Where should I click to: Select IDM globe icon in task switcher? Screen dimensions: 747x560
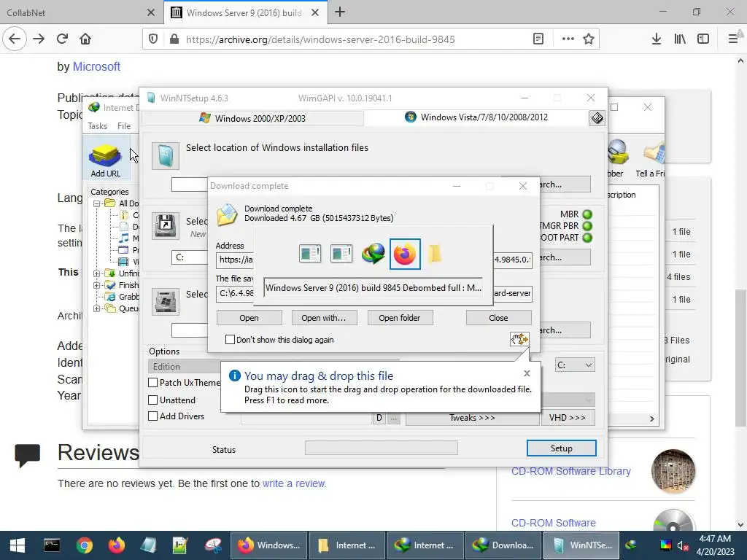click(x=373, y=254)
